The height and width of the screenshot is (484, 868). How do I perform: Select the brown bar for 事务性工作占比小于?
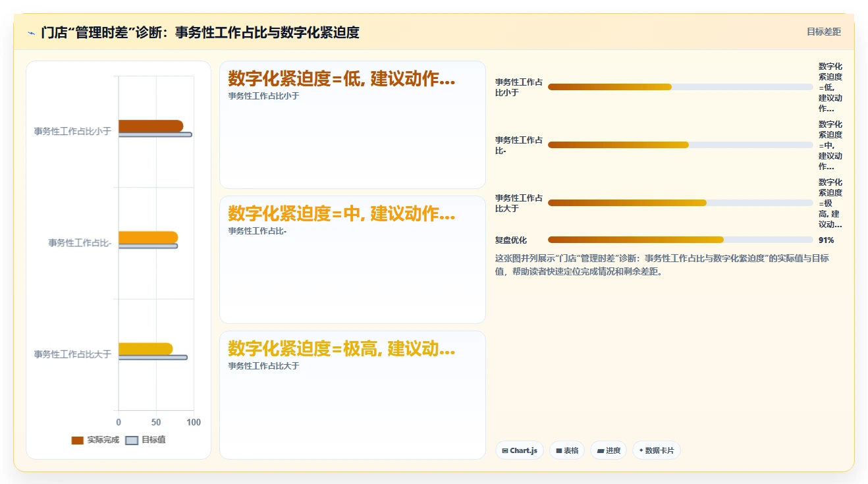[151, 126]
